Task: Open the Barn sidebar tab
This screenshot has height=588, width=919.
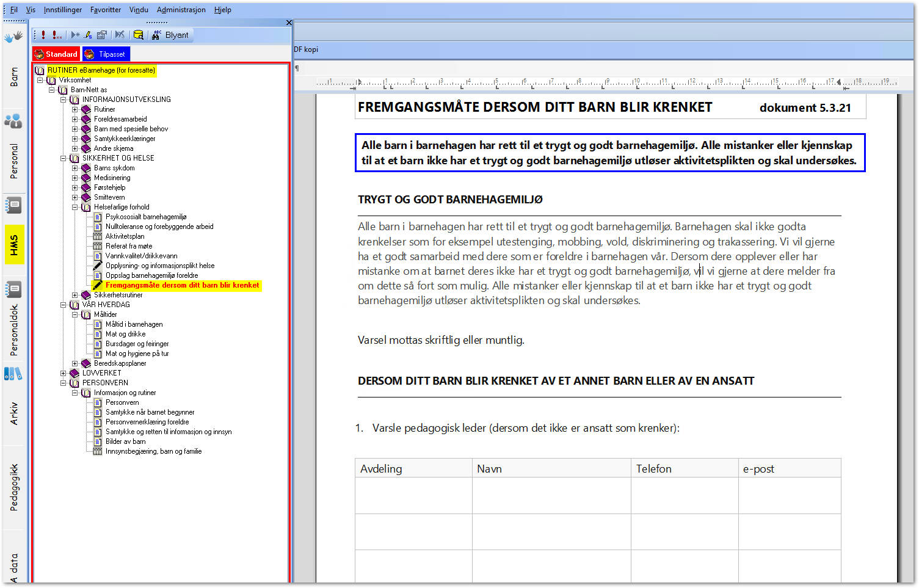Action: pos(14,77)
